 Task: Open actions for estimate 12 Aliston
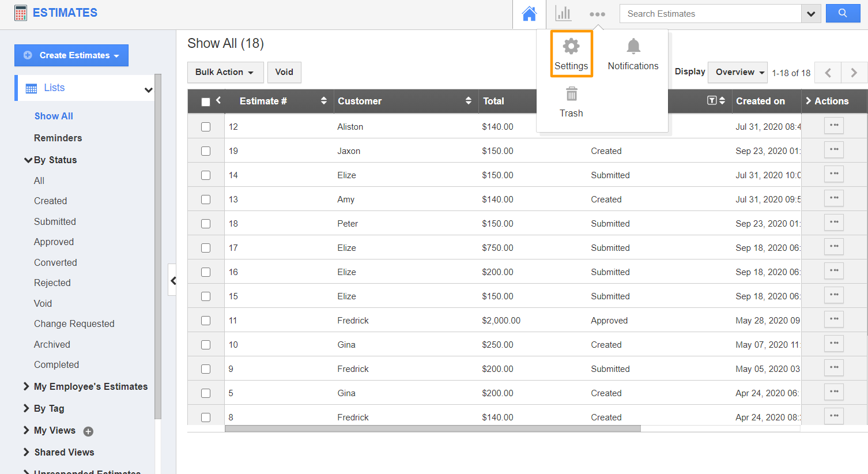[833, 125]
